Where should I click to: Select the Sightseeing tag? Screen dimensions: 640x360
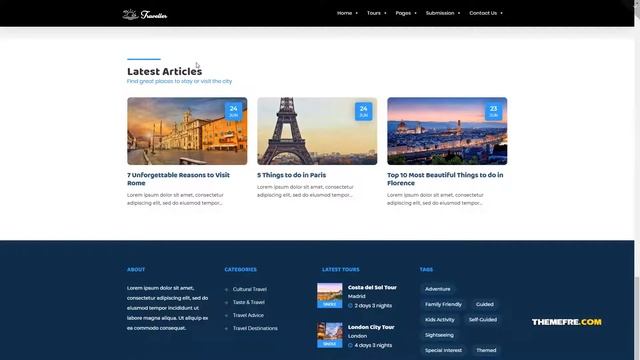439,335
